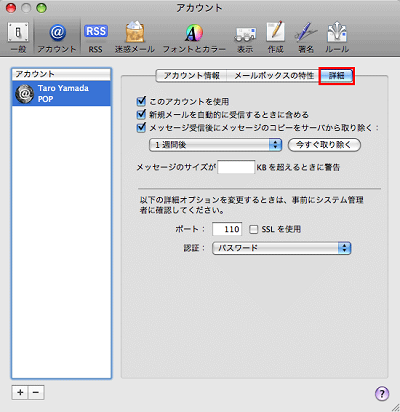Switch to the アカウント情報 tab
The width and height of the screenshot is (400, 412).
(x=191, y=76)
